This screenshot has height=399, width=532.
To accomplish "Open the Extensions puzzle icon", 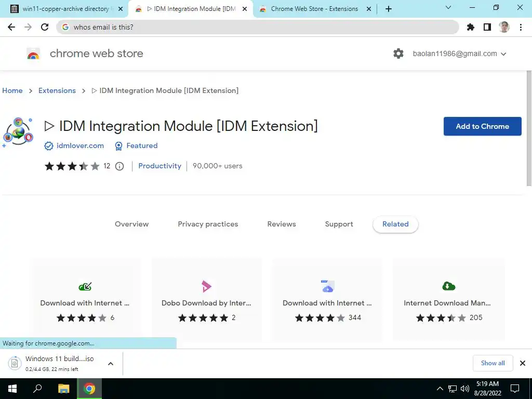I will [471, 27].
